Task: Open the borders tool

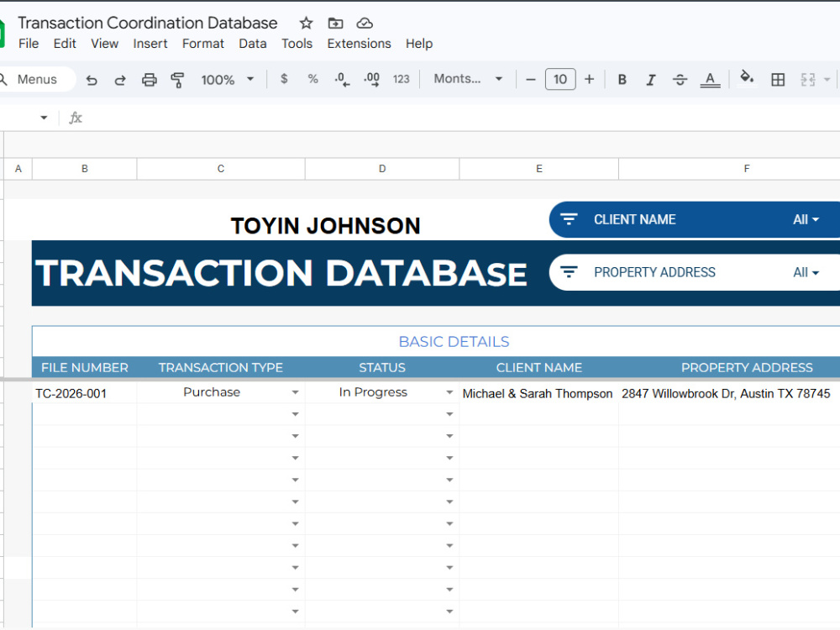Action: point(778,80)
